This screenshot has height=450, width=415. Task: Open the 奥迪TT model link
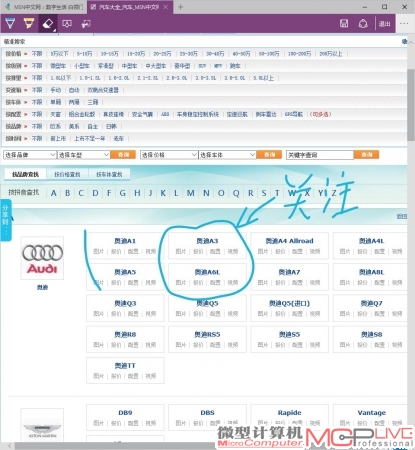click(x=125, y=366)
